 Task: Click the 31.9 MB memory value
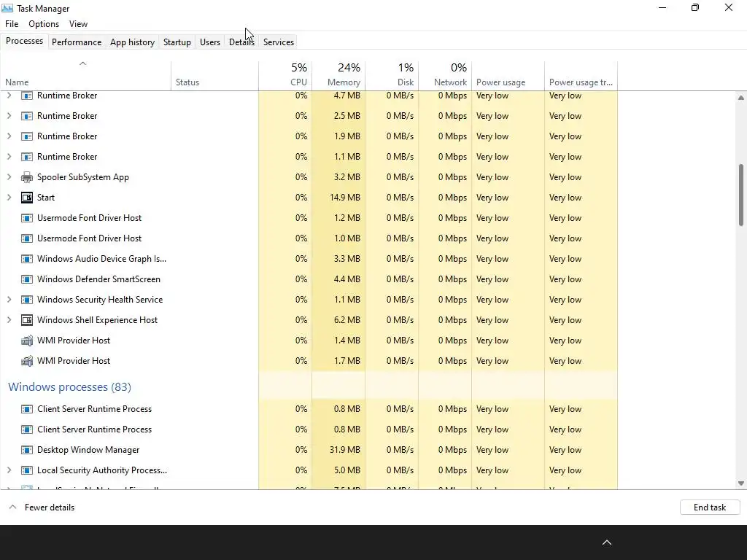pos(345,449)
